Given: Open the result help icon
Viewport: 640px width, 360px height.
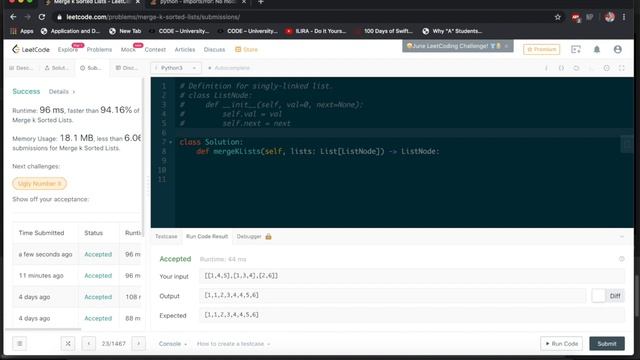Looking at the screenshot, I should coord(622,259).
